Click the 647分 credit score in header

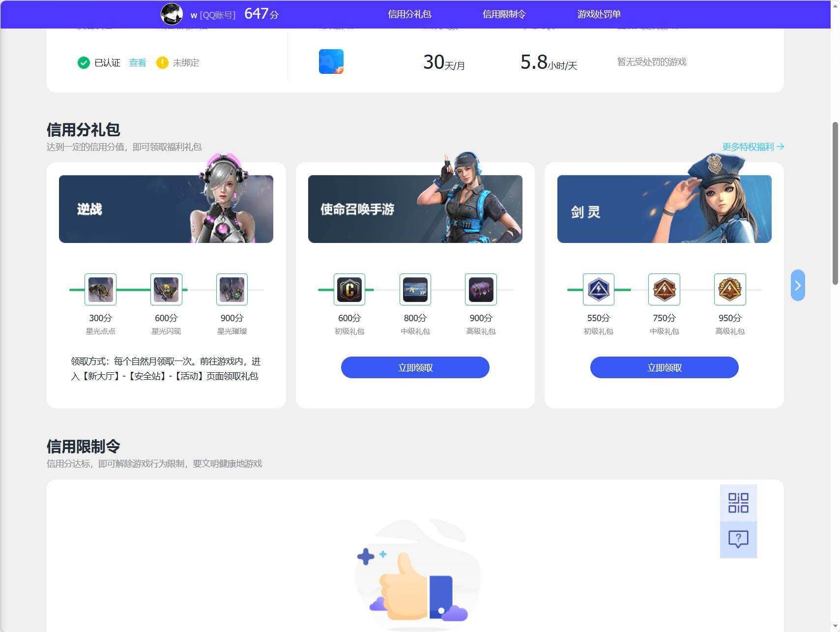coord(261,14)
